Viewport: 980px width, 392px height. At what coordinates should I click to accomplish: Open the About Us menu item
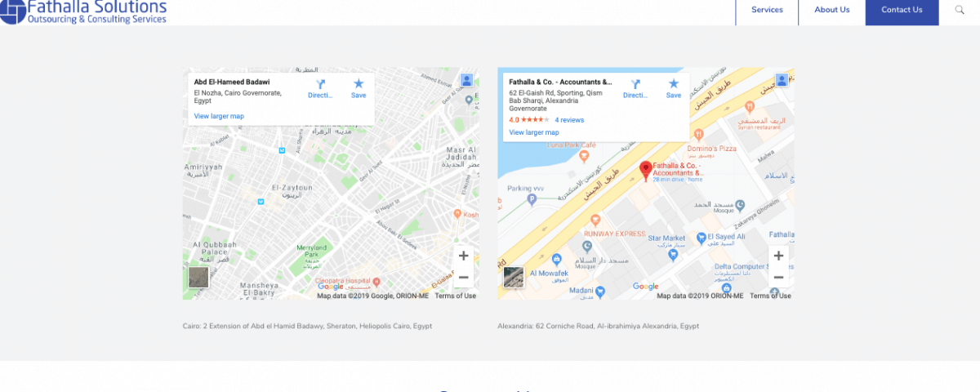click(832, 11)
